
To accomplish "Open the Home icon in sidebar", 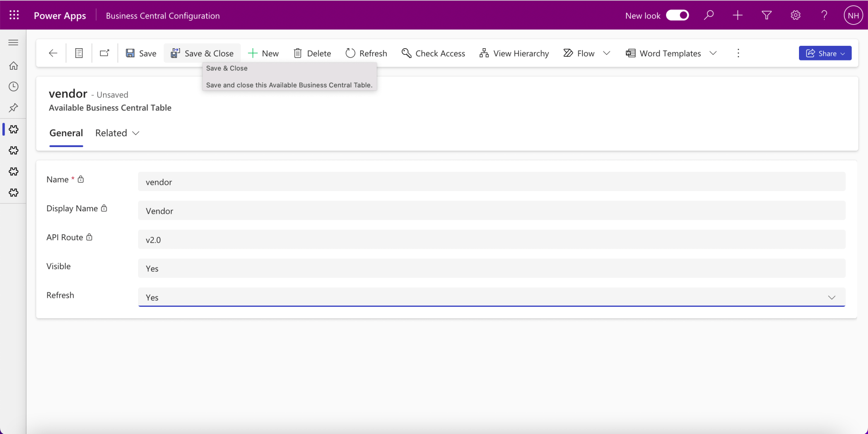I will [13, 66].
